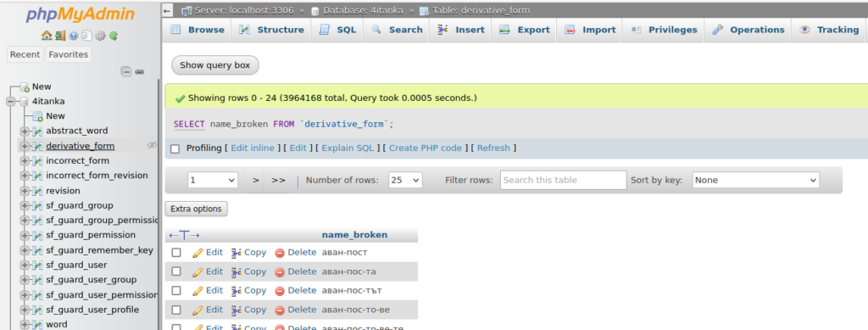
Task: Open phpMyAdmin documentation help icon
Action: point(73,36)
